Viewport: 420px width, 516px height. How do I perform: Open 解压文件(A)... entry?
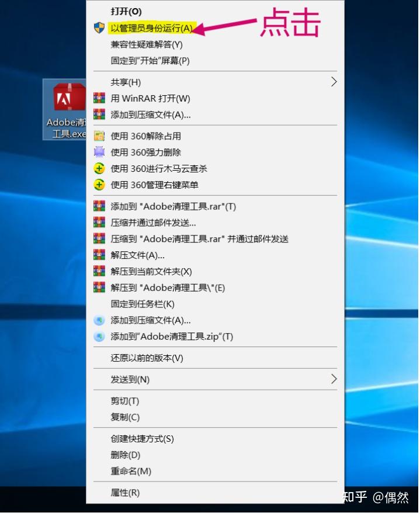[x=137, y=255]
